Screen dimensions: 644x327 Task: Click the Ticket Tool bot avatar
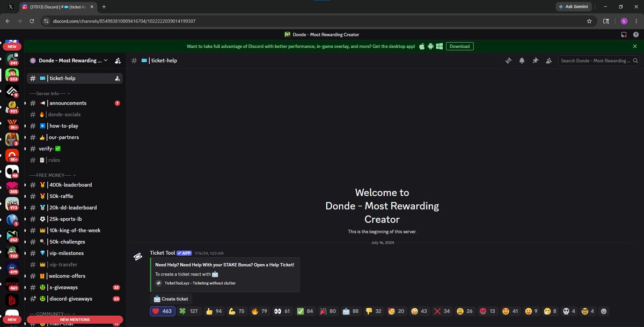point(138,256)
